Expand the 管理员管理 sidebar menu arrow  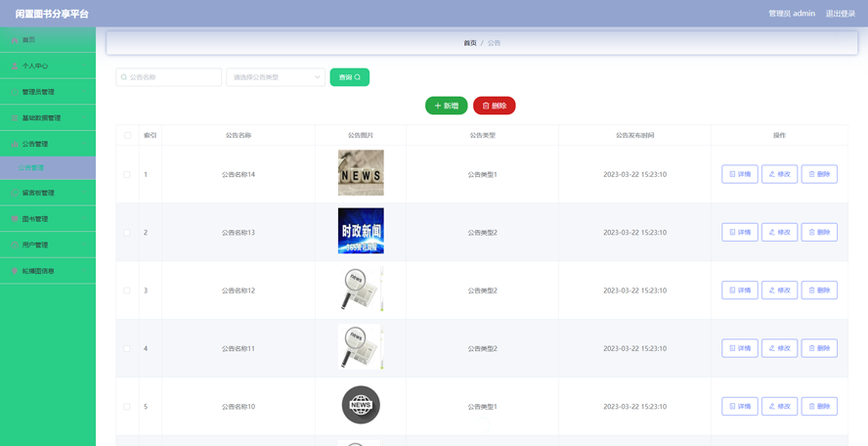pyautogui.click(x=84, y=92)
